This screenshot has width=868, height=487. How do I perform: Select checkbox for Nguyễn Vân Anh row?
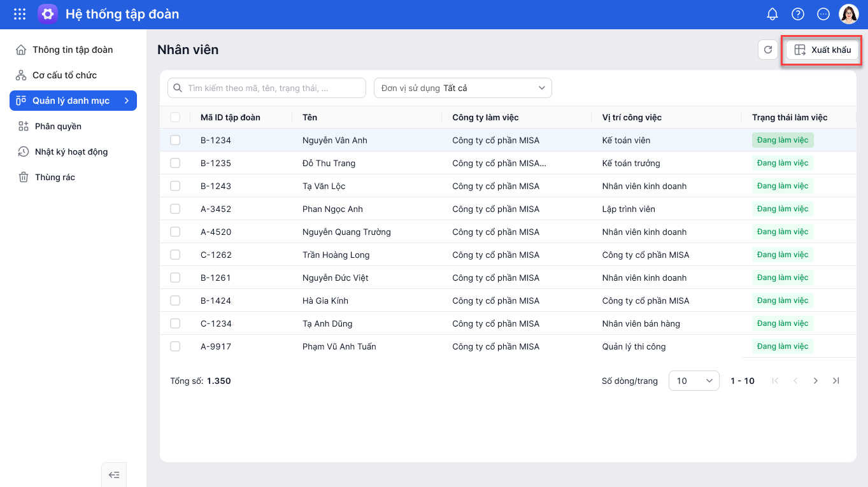(175, 140)
